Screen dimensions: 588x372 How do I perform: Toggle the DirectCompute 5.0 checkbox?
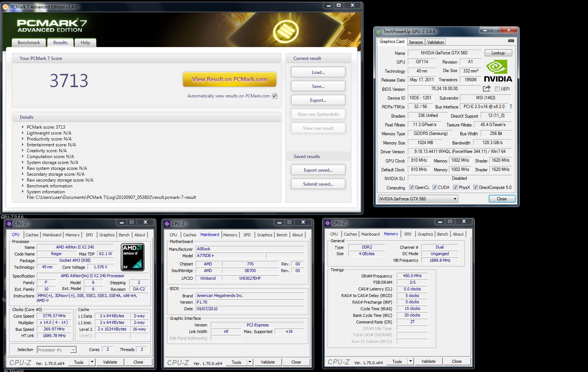pos(475,187)
